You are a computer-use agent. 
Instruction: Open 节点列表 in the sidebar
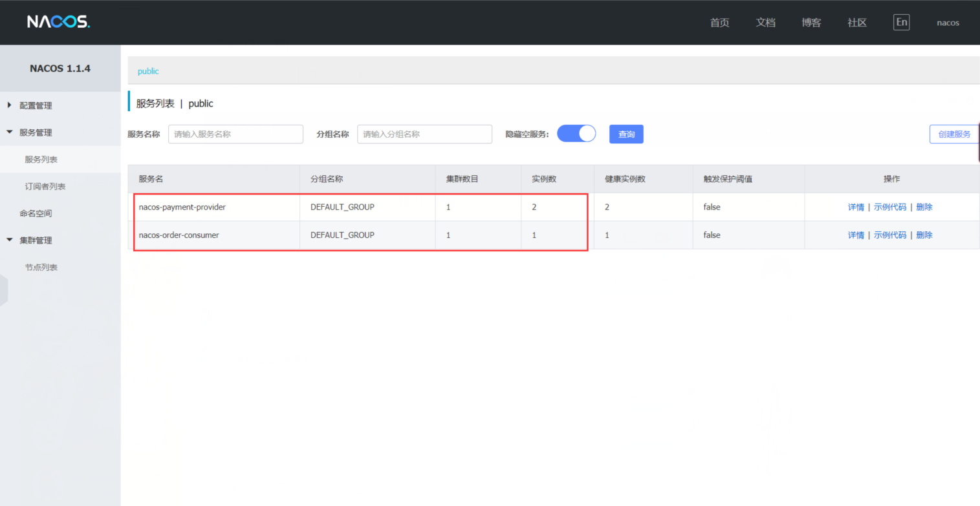point(41,268)
